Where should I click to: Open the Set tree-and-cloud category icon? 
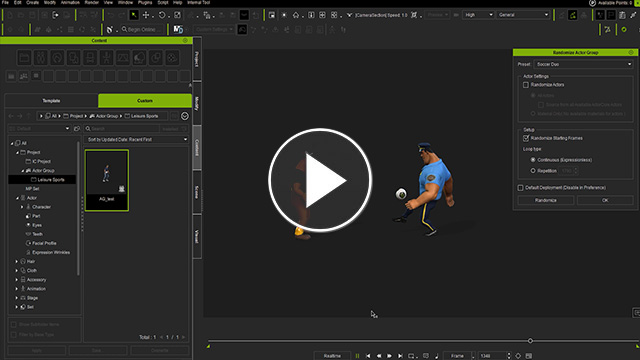tap(139, 58)
